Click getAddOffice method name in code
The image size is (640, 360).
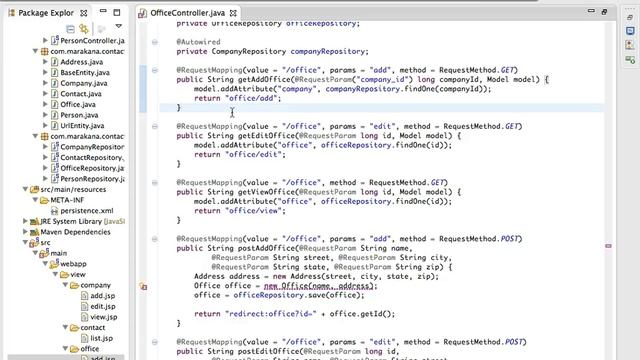pyautogui.click(x=264, y=80)
